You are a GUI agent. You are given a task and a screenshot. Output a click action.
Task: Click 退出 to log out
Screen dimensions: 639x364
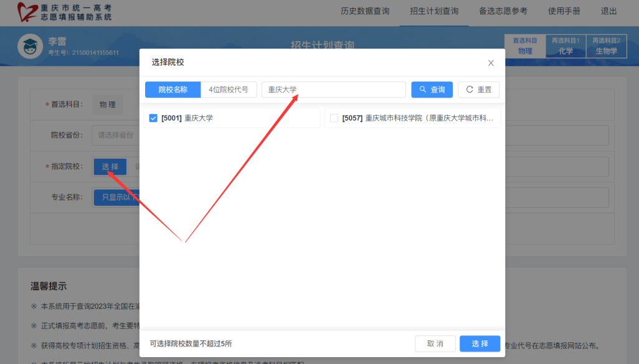pos(608,11)
